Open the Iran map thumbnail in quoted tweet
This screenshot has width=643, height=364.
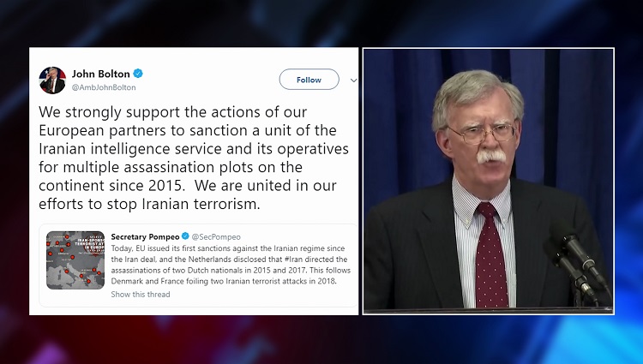click(75, 260)
